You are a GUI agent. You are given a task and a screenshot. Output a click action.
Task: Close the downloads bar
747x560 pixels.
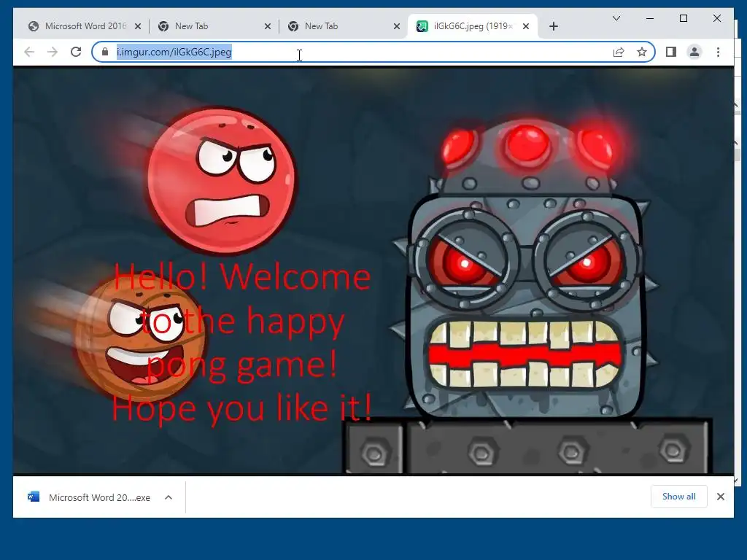[x=720, y=497]
